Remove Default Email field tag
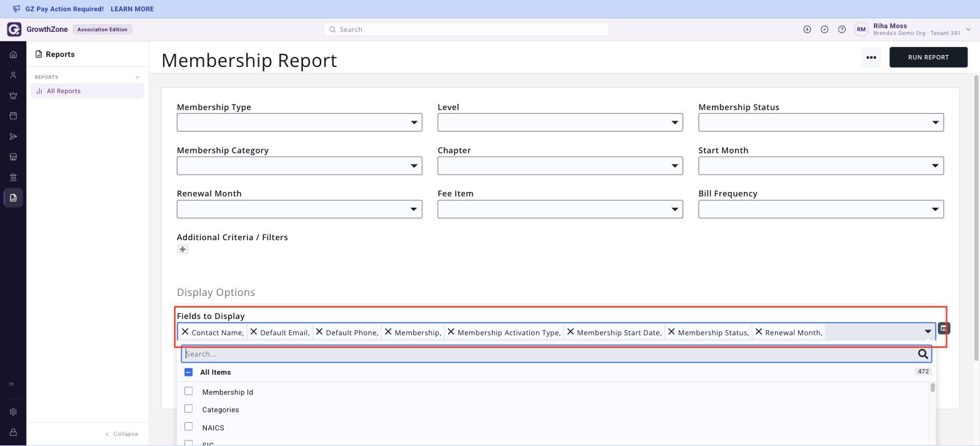This screenshot has height=446, width=980. [x=254, y=332]
